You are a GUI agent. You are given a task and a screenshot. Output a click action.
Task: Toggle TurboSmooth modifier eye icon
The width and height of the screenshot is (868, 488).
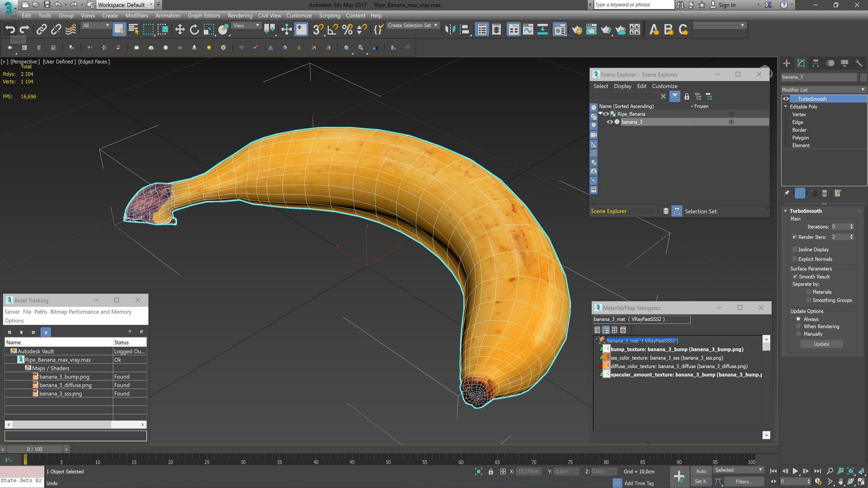[x=786, y=99]
